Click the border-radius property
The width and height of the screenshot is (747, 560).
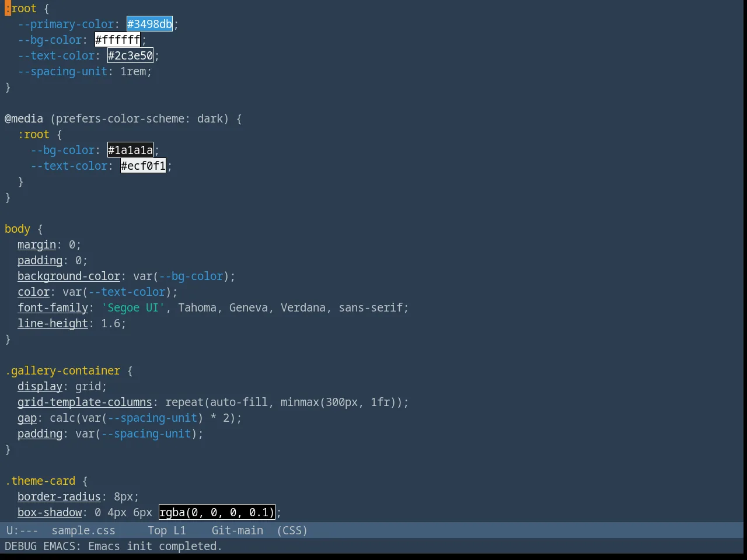59,496
